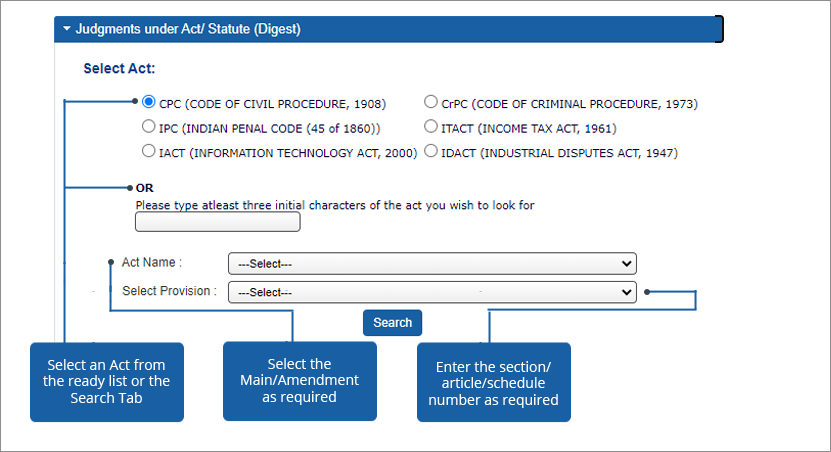Viewport: 831px width, 452px height.
Task: Pick the IACT Information Technology Act option
Action: [149, 152]
